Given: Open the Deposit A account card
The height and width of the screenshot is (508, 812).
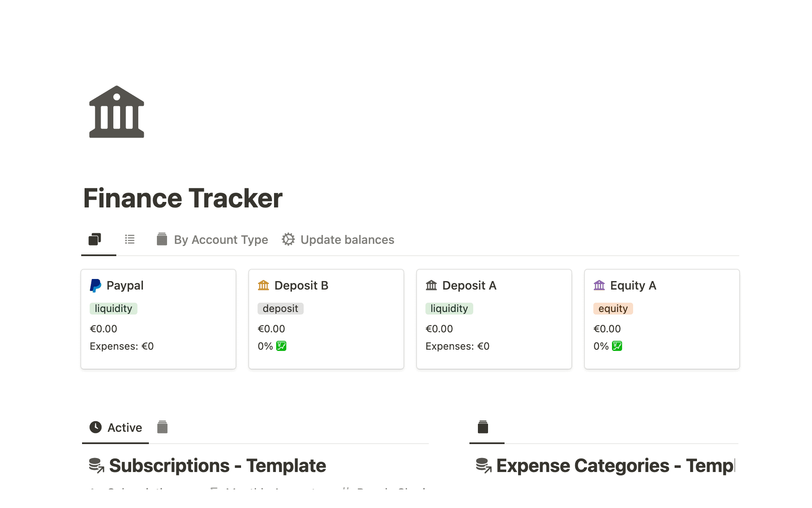Looking at the screenshot, I should click(469, 285).
